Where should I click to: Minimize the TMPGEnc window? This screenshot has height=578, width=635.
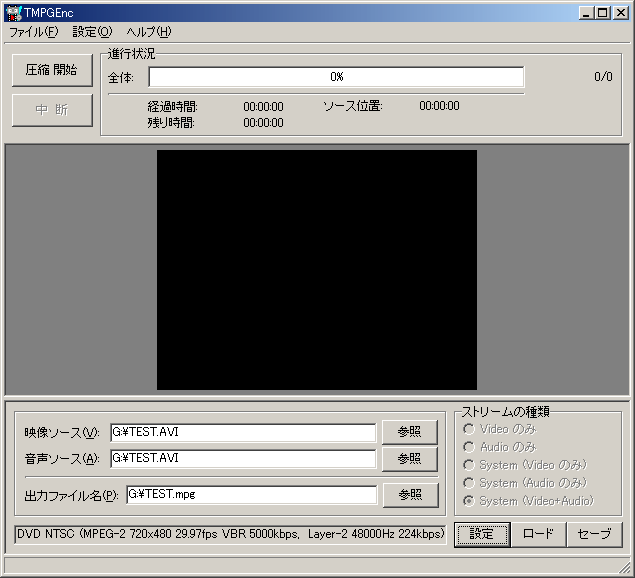point(586,13)
